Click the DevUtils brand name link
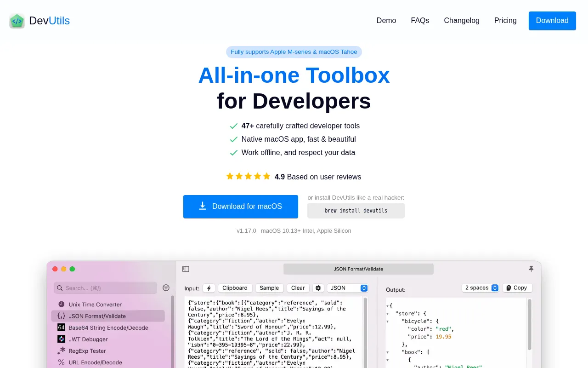Screen dimensions: 588x368 click(x=49, y=21)
